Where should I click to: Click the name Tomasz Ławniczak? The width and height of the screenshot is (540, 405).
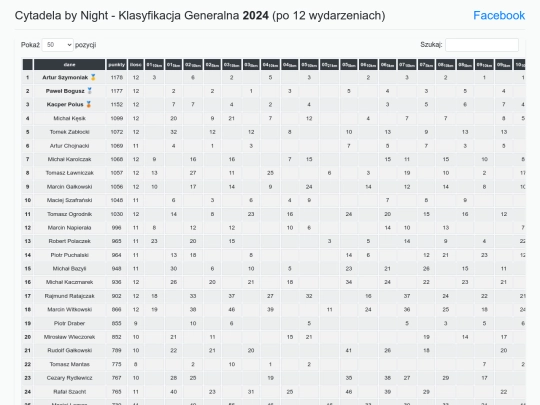(70, 173)
